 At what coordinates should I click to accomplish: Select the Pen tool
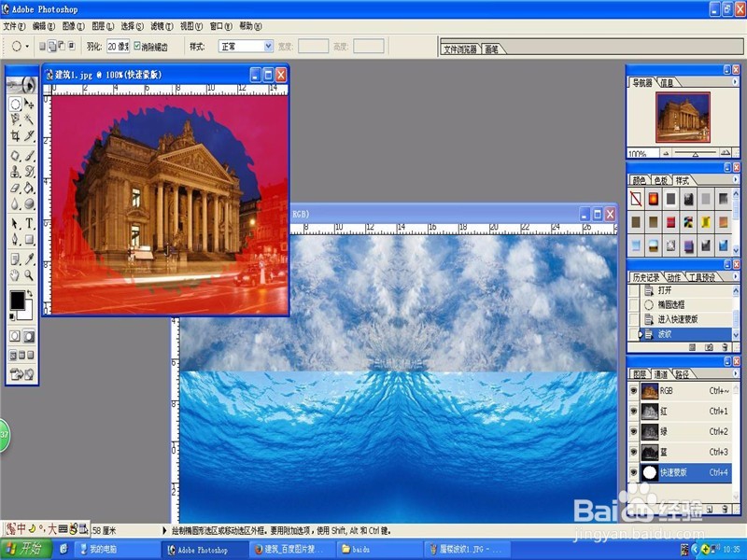tap(15, 239)
